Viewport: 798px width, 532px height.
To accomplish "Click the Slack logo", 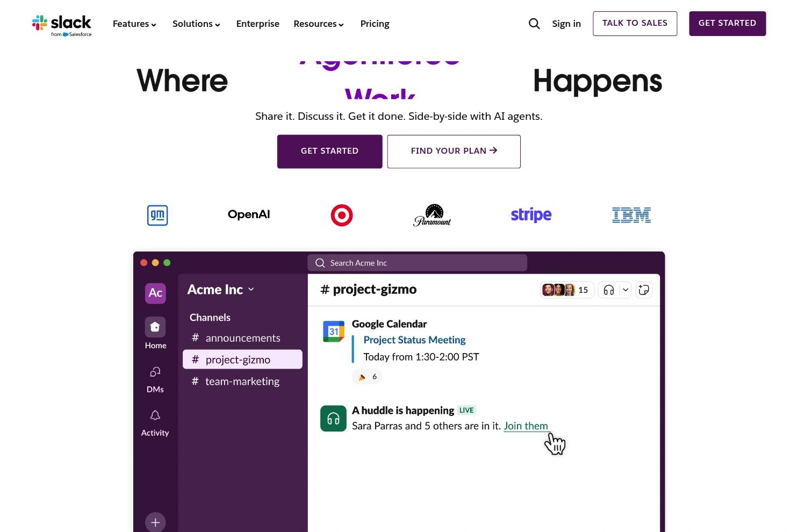I will [62, 25].
